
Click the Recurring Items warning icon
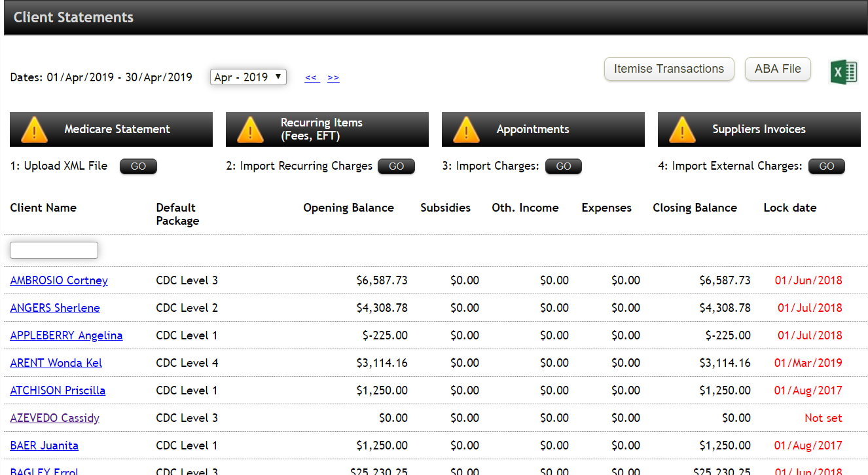tap(250, 129)
